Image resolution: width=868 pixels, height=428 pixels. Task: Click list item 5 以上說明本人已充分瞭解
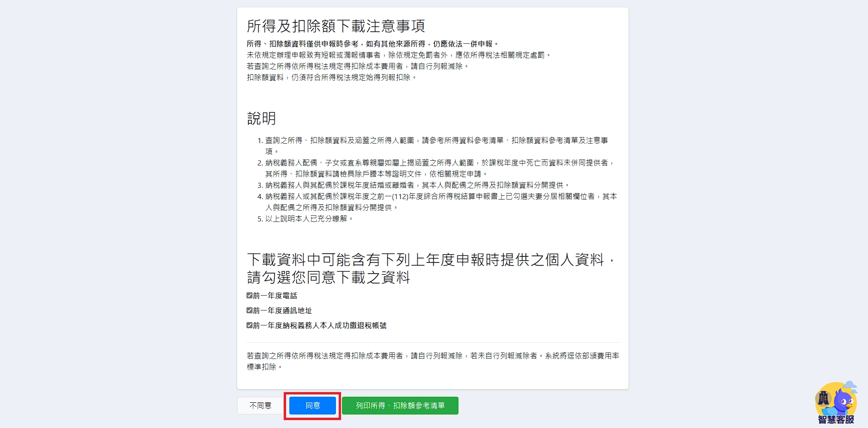[x=306, y=219]
